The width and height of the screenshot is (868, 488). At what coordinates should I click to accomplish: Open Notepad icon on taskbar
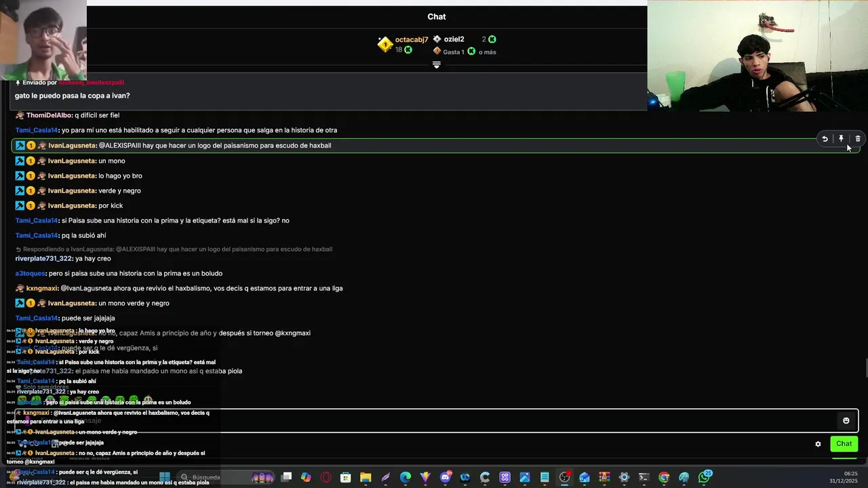tap(545, 477)
